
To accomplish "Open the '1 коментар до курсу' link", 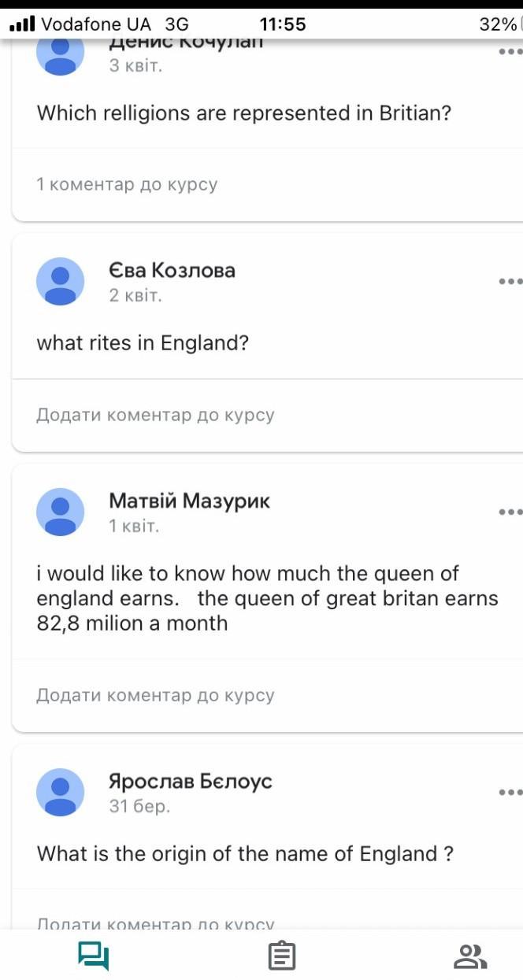I will pyautogui.click(x=127, y=184).
